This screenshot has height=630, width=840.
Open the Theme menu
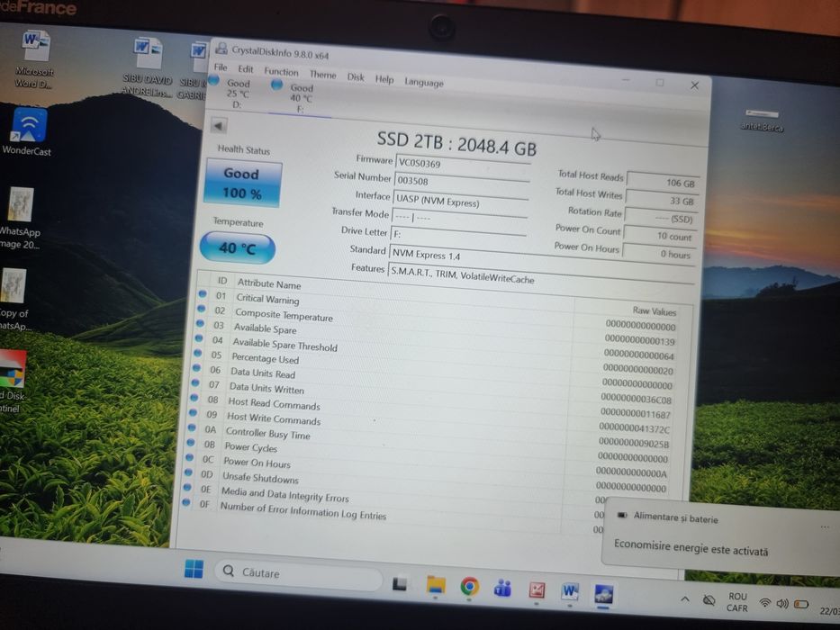tap(322, 75)
